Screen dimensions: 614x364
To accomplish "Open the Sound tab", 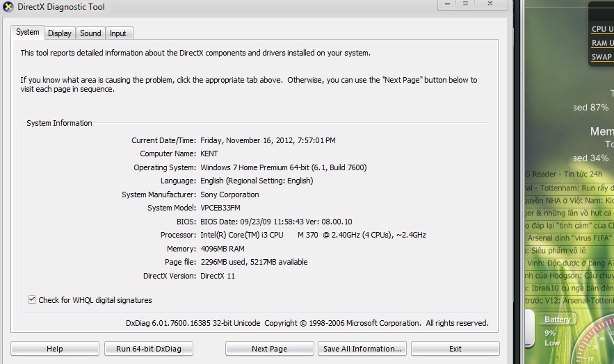I will click(x=90, y=33).
